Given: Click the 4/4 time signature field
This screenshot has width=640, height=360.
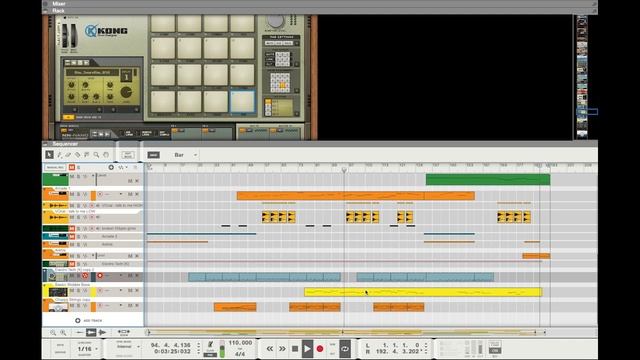Looking at the screenshot, I should [240, 354].
